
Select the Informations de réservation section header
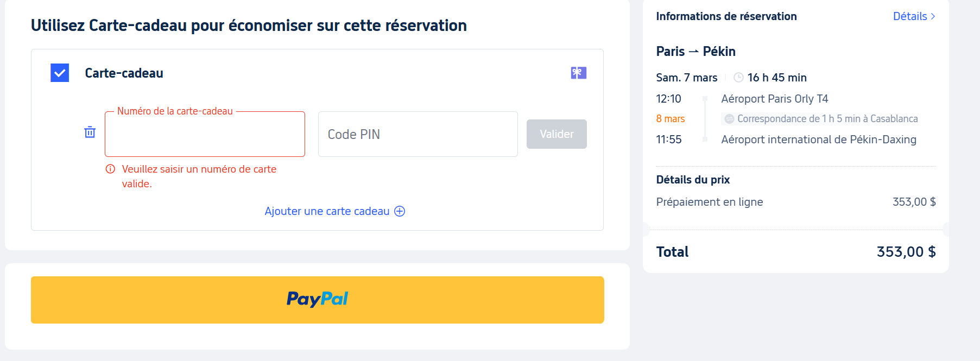pos(726,16)
